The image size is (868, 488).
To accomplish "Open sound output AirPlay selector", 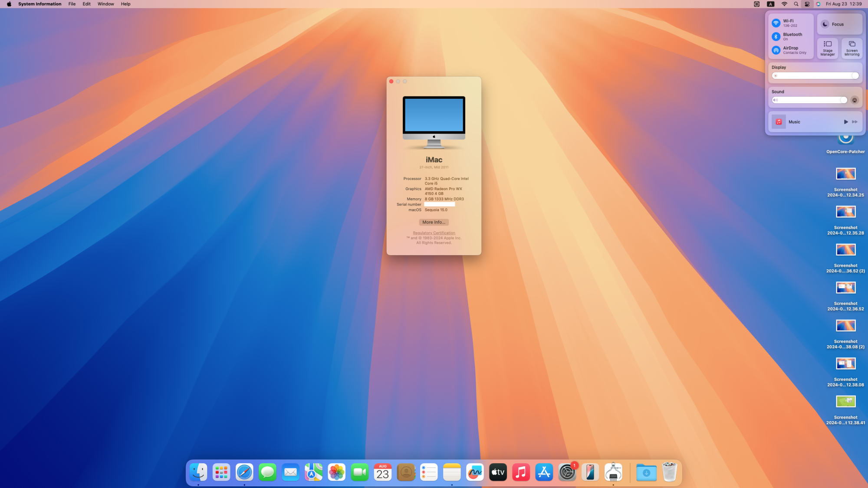I will pos(854,100).
